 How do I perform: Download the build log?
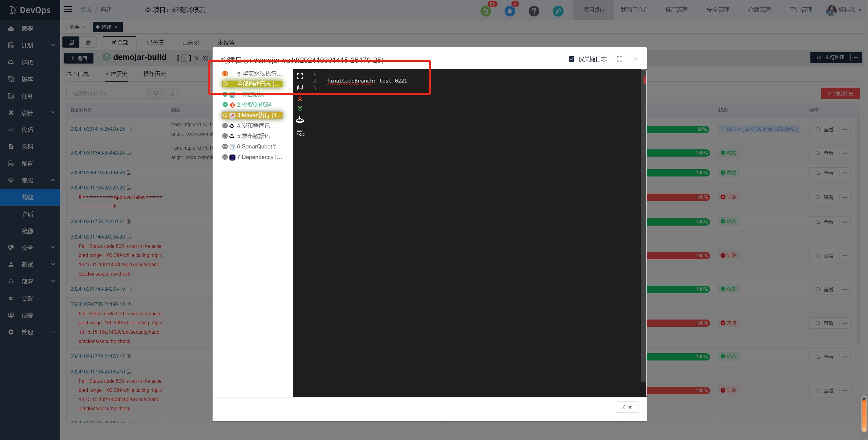[x=300, y=120]
